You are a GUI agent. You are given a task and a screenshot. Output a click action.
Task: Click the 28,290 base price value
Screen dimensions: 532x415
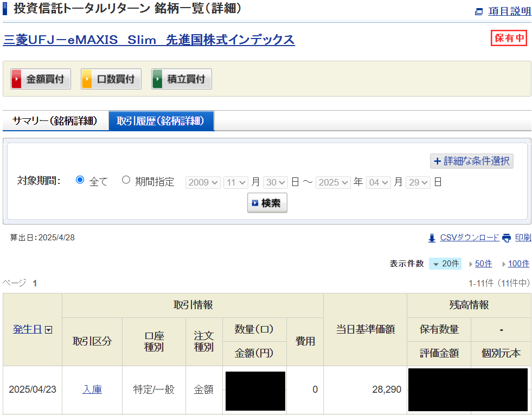pyautogui.click(x=387, y=390)
